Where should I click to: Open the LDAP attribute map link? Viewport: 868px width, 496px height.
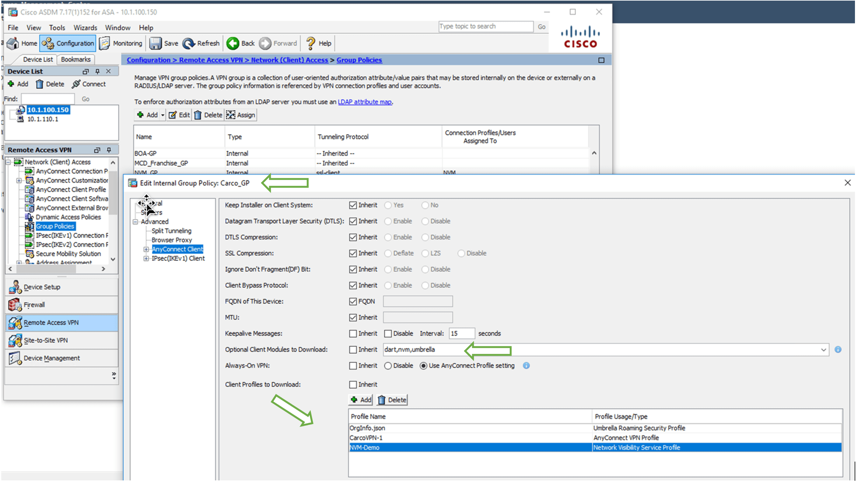pyautogui.click(x=364, y=102)
